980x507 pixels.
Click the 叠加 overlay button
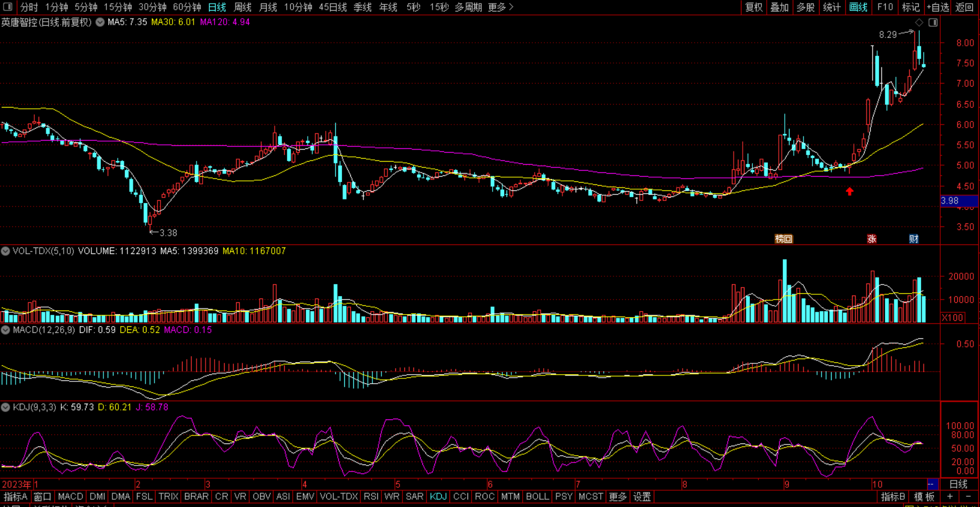coord(780,7)
